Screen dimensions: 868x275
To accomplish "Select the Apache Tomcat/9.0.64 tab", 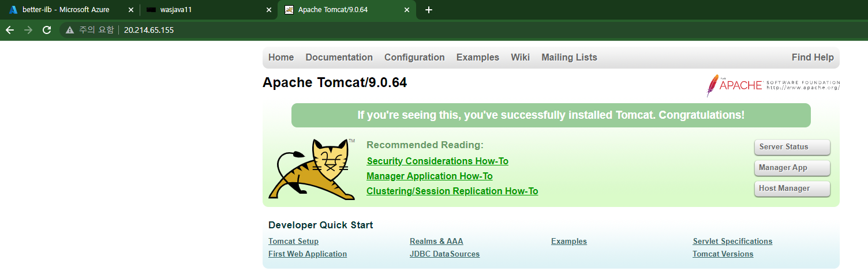I will tap(346, 10).
